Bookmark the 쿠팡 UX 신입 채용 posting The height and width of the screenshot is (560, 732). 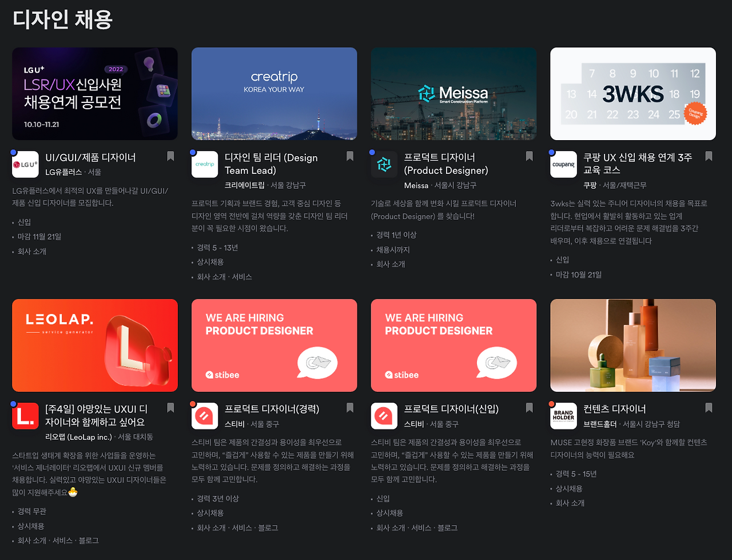[708, 155]
